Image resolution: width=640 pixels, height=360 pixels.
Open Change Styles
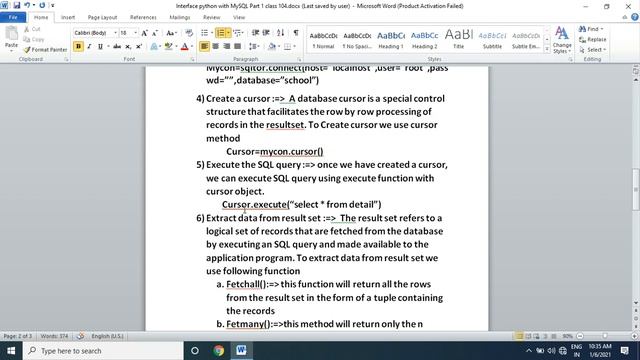[562, 40]
